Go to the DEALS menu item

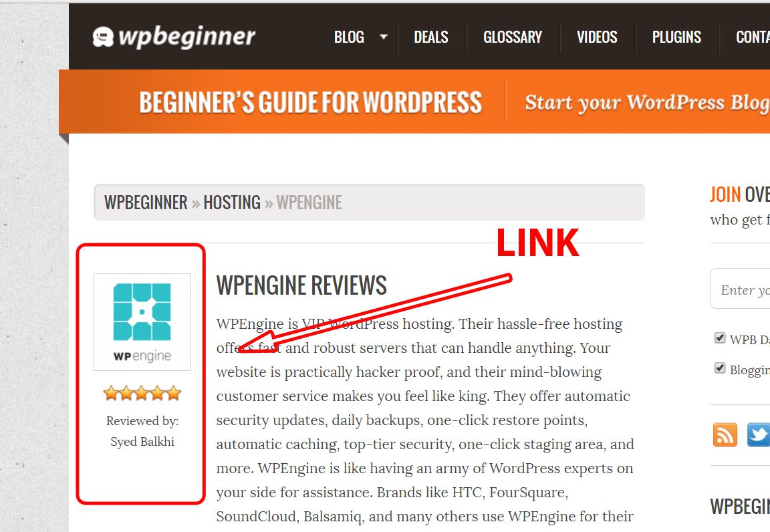click(431, 37)
